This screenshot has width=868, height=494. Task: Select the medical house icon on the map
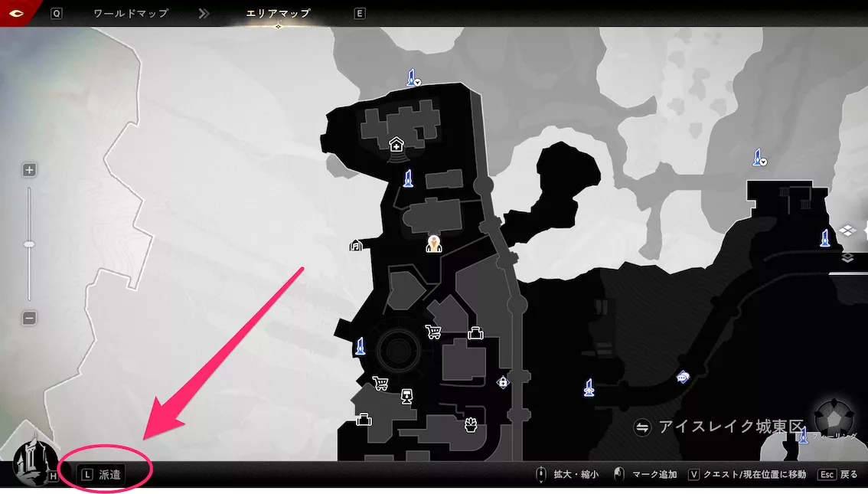pos(396,144)
